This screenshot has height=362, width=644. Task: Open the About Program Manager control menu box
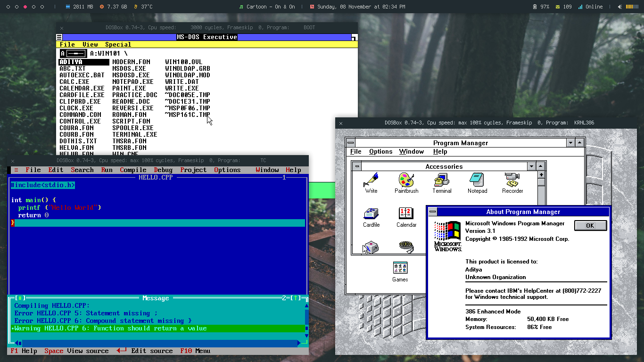(x=432, y=212)
